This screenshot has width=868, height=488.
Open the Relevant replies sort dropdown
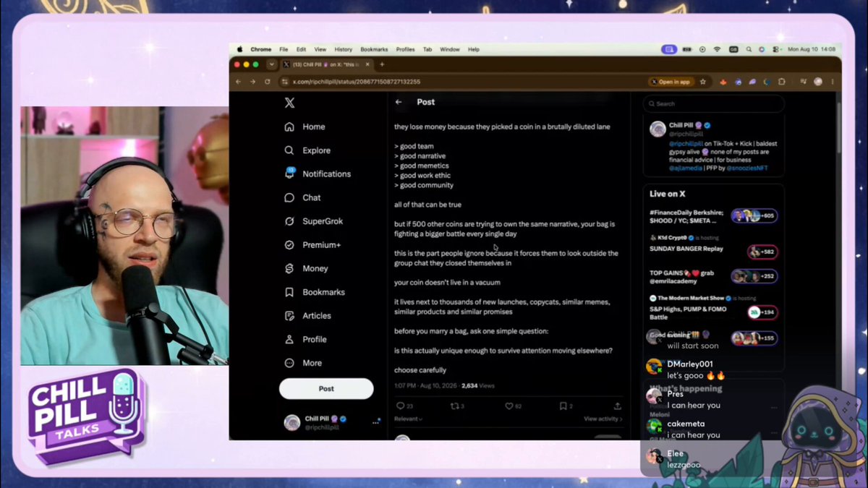pyautogui.click(x=409, y=419)
